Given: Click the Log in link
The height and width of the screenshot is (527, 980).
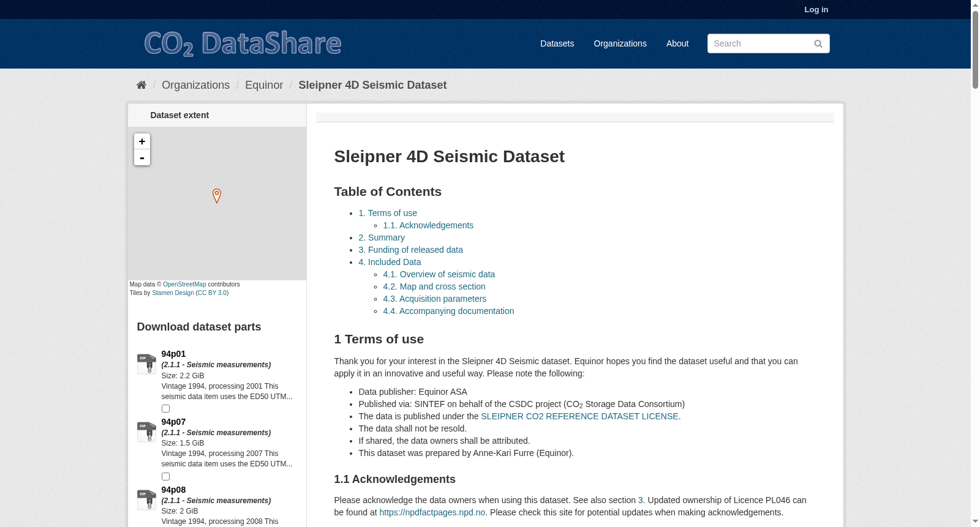Looking at the screenshot, I should pyautogui.click(x=816, y=9).
